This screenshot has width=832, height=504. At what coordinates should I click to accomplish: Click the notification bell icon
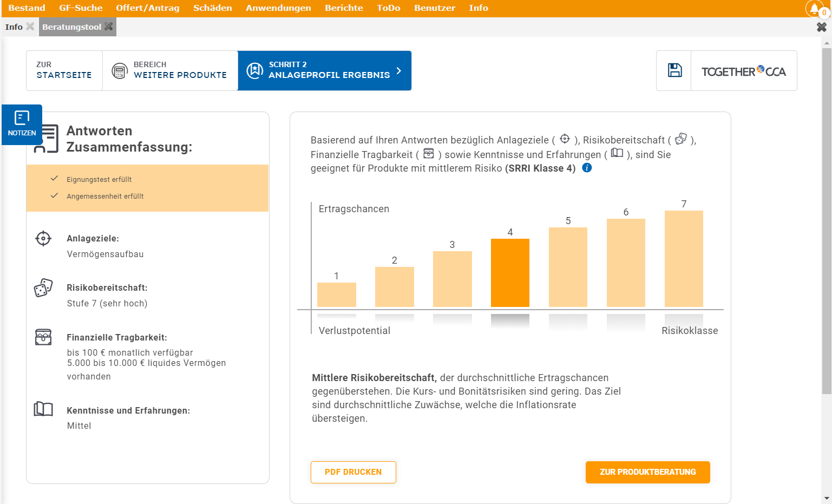[x=814, y=9]
